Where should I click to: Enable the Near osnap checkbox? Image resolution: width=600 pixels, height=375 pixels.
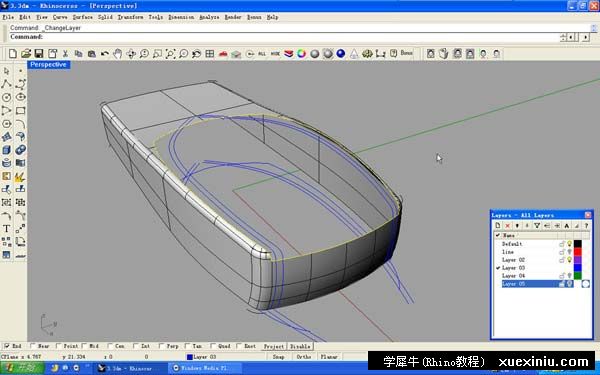point(33,346)
